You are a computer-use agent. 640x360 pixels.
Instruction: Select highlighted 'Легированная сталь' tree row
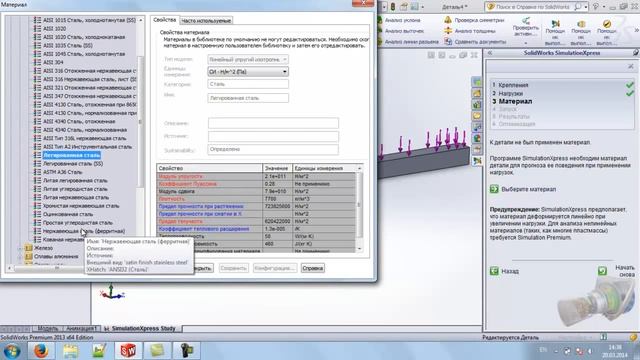(x=71, y=155)
